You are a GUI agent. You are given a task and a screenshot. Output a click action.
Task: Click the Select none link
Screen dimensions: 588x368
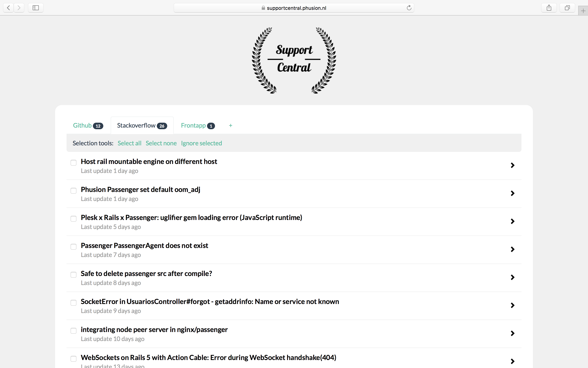pos(161,143)
